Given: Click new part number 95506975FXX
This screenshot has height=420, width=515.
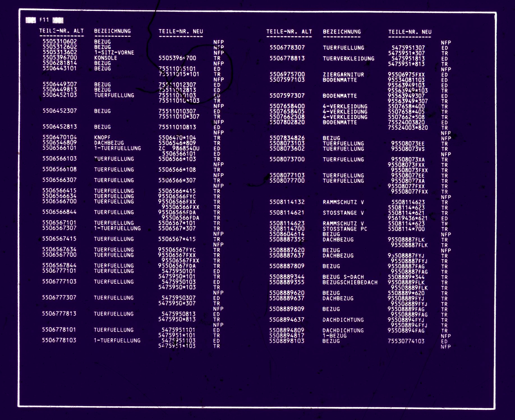Looking at the screenshot, I should [x=406, y=75].
